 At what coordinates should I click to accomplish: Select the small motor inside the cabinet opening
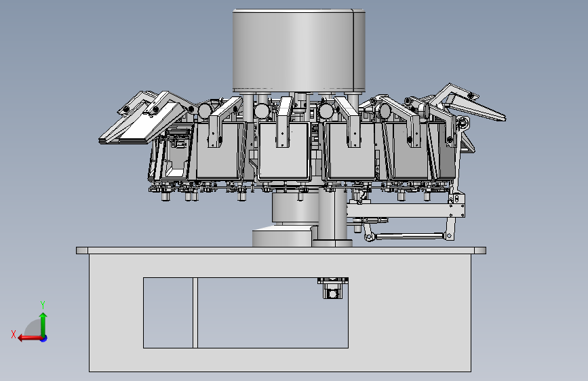[332, 288]
